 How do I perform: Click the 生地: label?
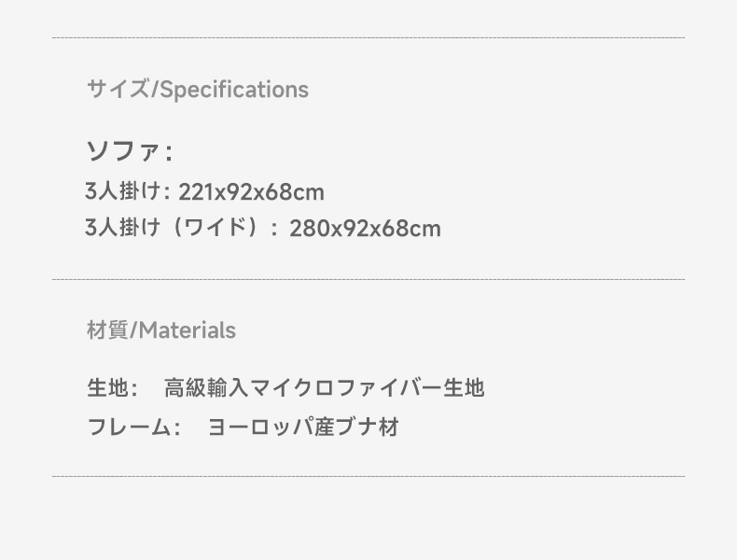coord(113,388)
